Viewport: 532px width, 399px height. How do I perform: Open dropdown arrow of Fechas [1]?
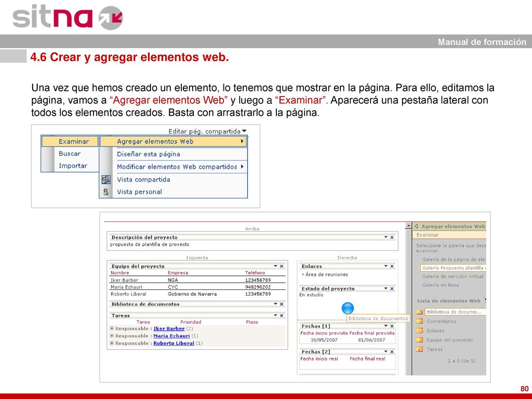pos(386,326)
